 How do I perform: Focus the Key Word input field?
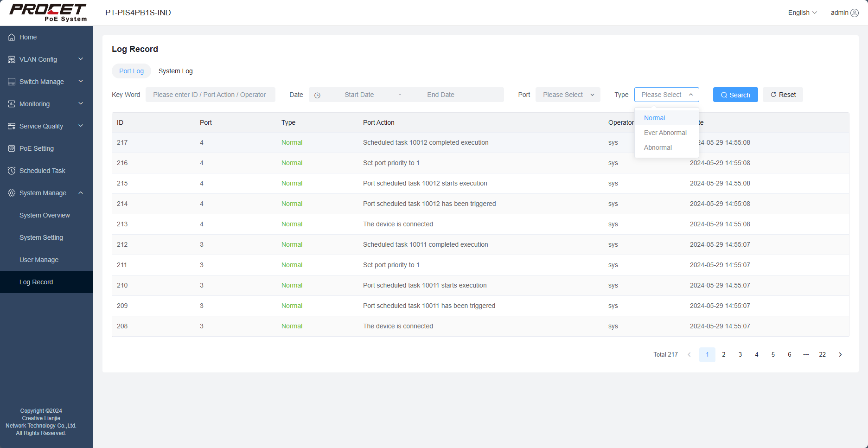pos(210,95)
